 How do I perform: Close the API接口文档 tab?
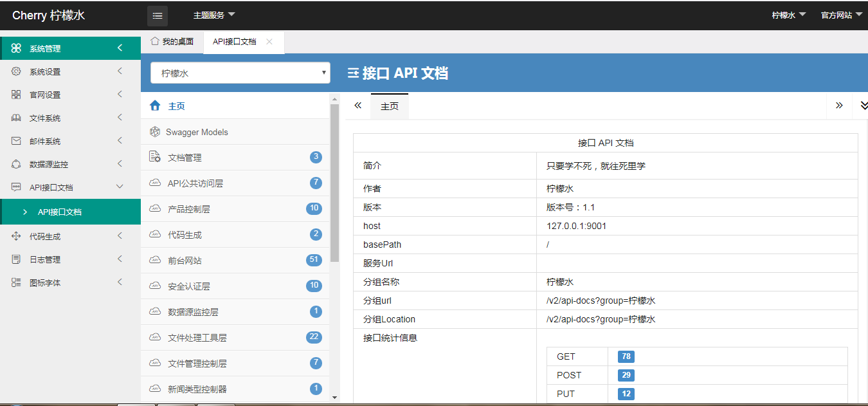pyautogui.click(x=268, y=41)
